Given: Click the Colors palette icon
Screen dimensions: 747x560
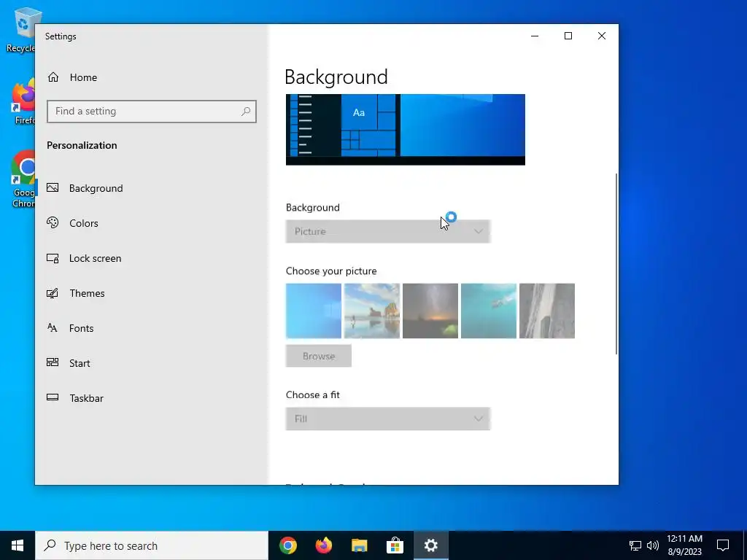Looking at the screenshot, I should tap(53, 223).
